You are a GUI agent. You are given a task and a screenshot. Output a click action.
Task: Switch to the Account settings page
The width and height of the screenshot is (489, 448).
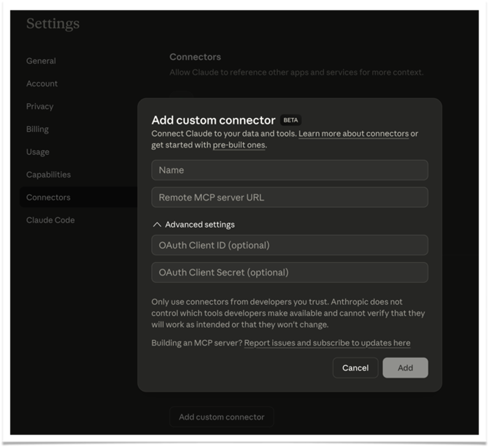coord(42,83)
